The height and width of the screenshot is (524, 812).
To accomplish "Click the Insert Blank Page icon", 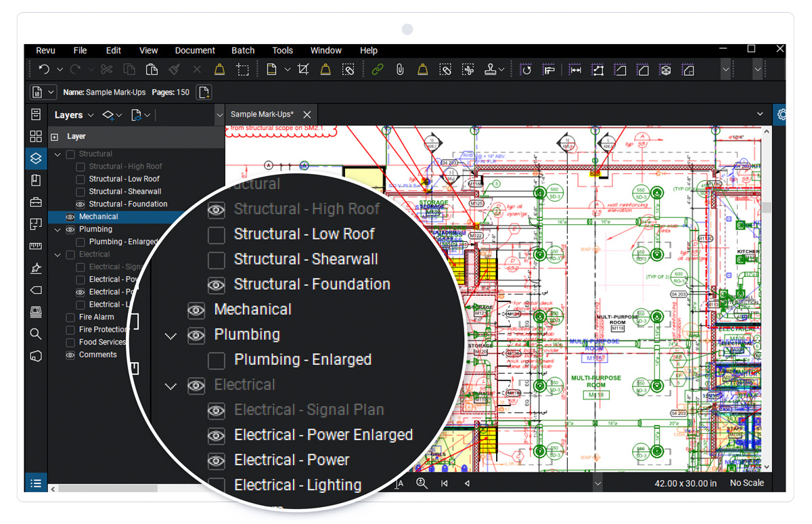I will click(x=271, y=69).
